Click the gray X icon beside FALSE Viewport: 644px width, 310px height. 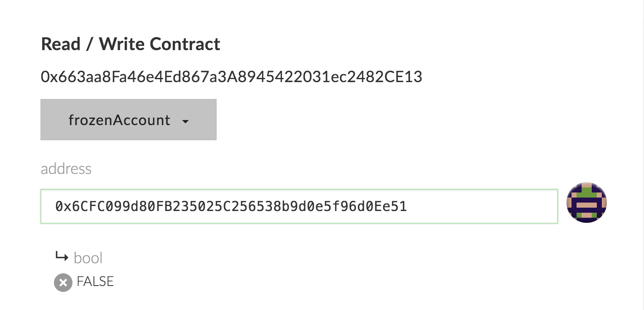63,283
